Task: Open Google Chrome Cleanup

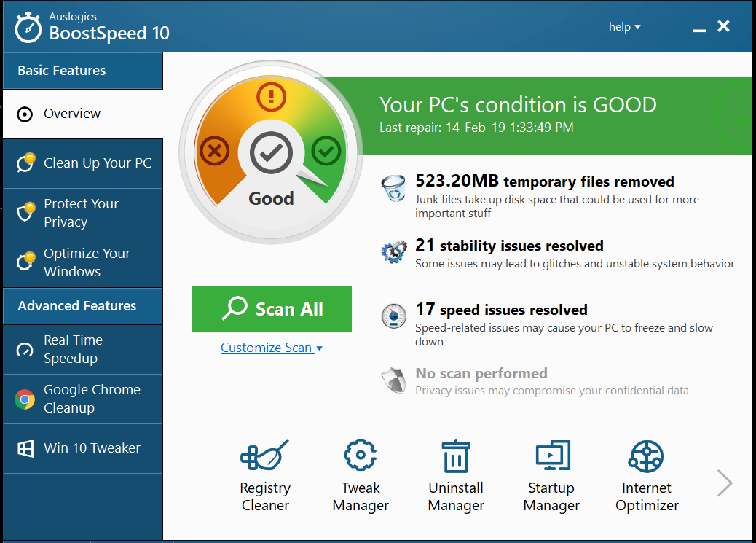Action: tap(83, 399)
